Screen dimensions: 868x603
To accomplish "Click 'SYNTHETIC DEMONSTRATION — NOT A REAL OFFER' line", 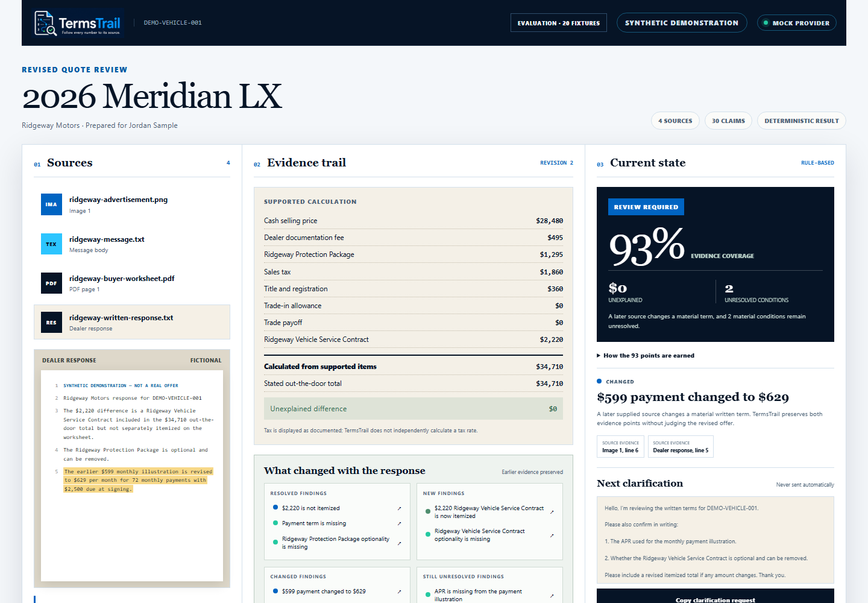I will (121, 385).
